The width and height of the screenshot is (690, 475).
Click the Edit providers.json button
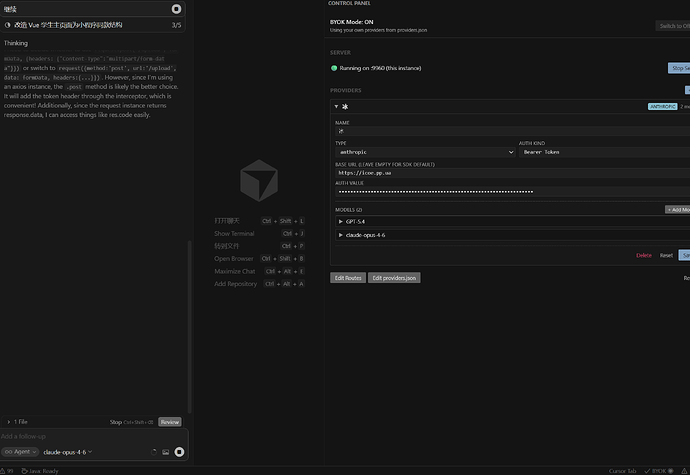click(394, 278)
